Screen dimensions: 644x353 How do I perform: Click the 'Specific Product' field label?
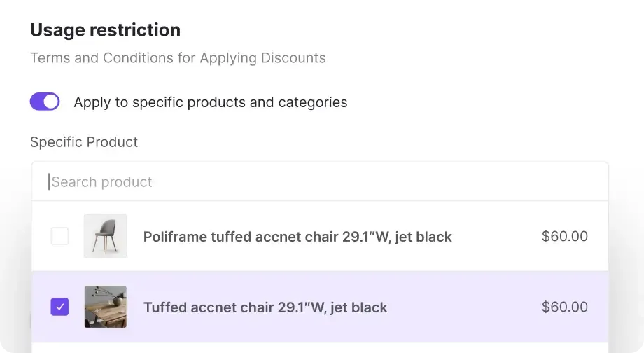(84, 142)
